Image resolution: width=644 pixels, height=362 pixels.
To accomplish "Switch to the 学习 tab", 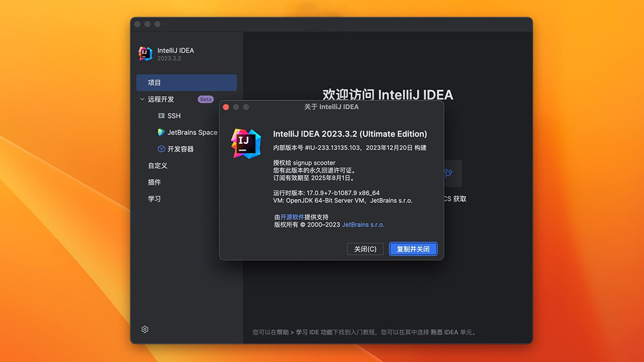I will pyautogui.click(x=155, y=199).
